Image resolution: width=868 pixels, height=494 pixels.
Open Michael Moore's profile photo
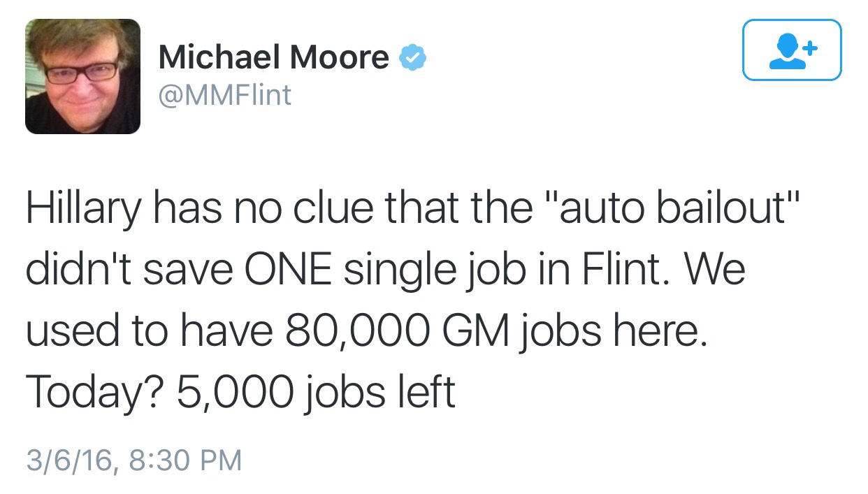[82, 75]
